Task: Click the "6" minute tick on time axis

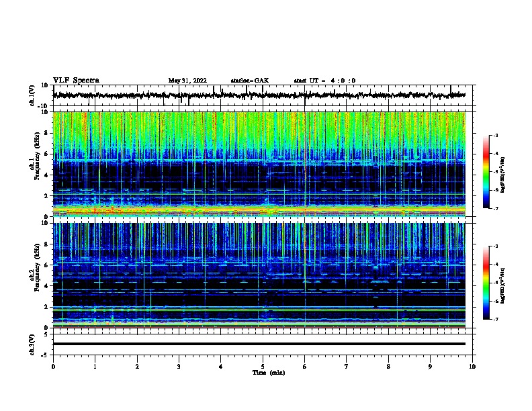Action: tap(305, 367)
